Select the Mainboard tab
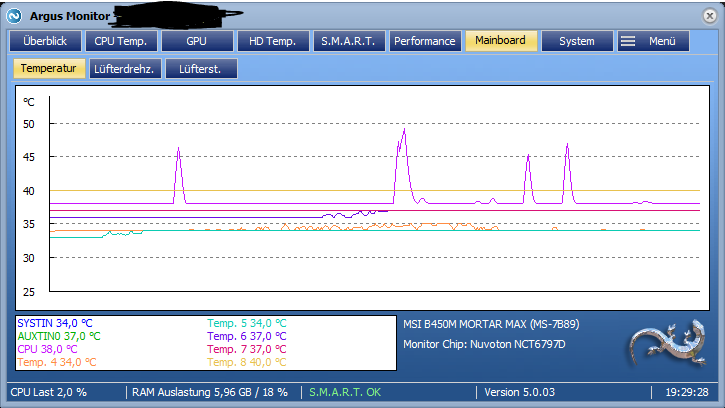Viewport: 725px width, 408px height. 501,41
